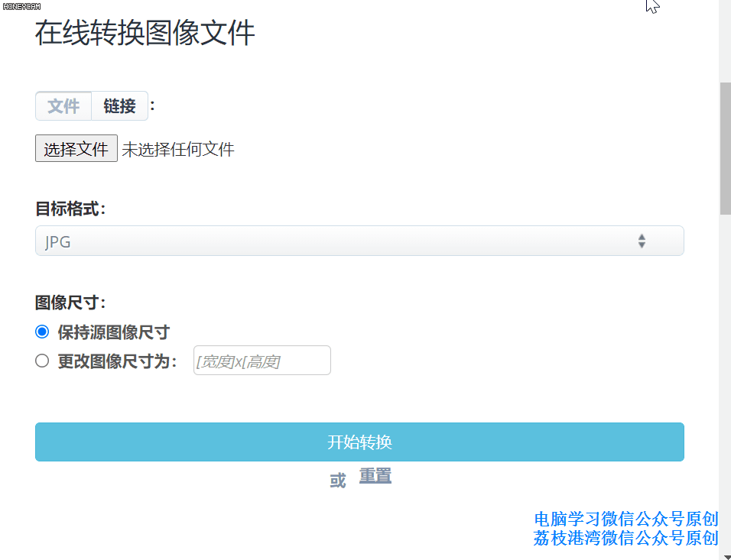Viewport: 731px width, 560px height.
Task: Select the 保持源图像尺寸 radio button
Action: [x=42, y=332]
